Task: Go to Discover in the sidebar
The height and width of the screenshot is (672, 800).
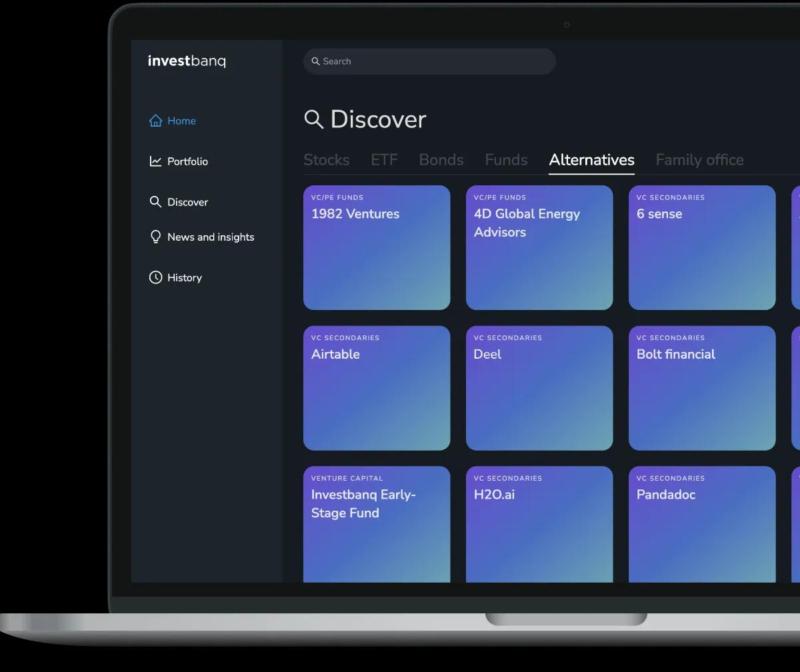Action: click(178, 202)
